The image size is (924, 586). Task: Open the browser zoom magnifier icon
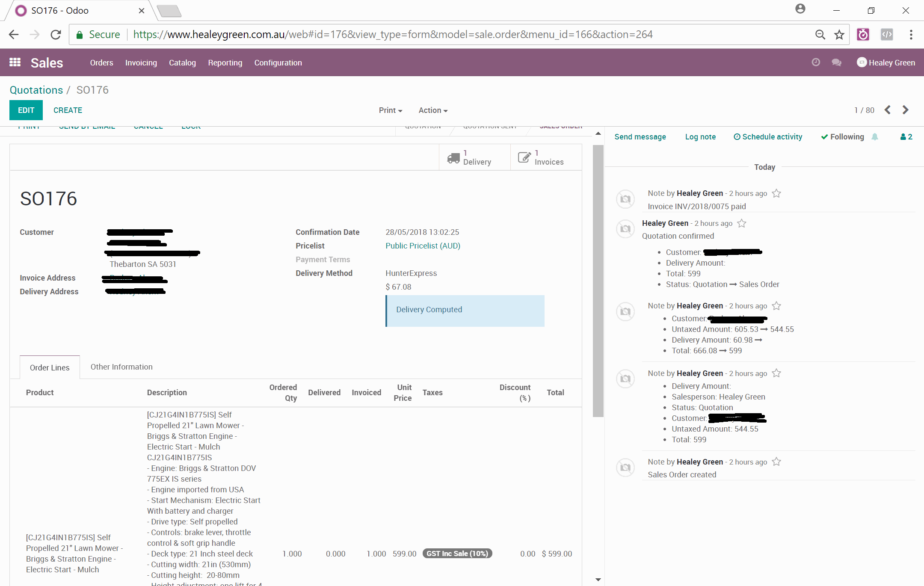point(820,35)
